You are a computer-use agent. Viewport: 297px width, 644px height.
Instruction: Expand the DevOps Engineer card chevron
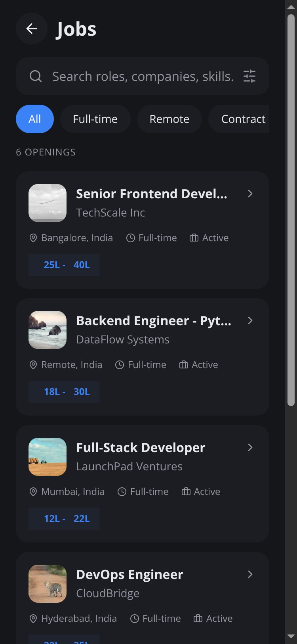click(250, 574)
